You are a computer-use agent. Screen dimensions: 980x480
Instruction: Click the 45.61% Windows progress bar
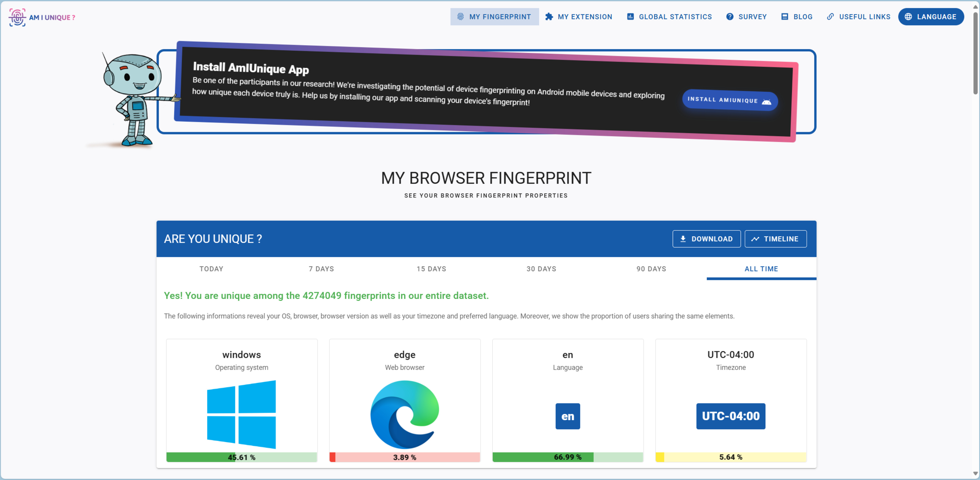pyautogui.click(x=241, y=457)
